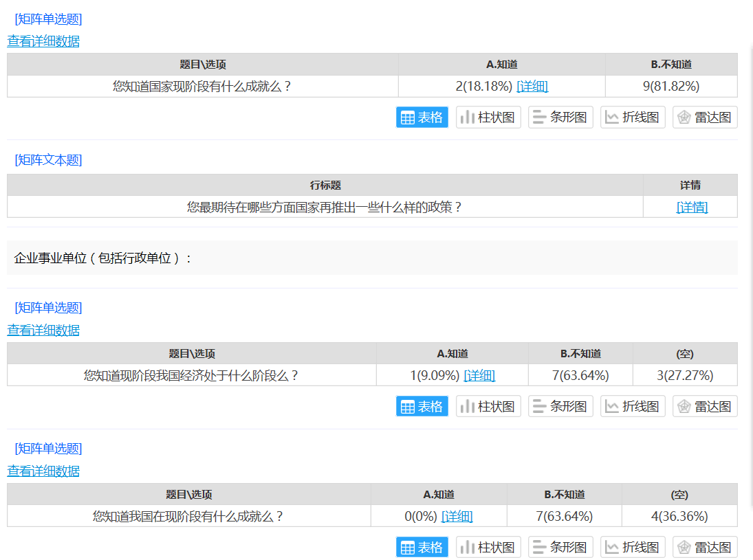This screenshot has height=560, width=753.
Task: Display 折线图 for the 经济处于什么阶段 question
Action: click(x=633, y=406)
